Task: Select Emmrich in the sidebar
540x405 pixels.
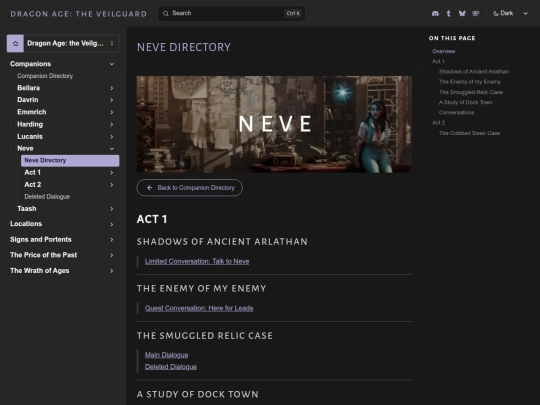Action: coord(32,112)
